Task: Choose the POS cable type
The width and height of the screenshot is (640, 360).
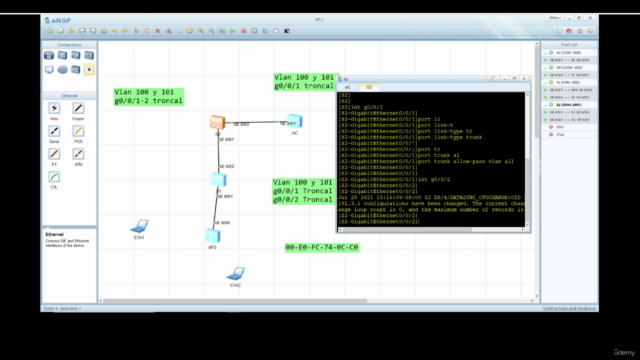Action: click(78, 131)
